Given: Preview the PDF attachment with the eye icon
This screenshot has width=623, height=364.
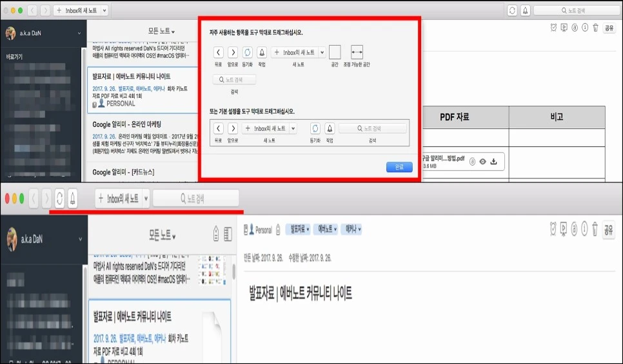Looking at the screenshot, I should 483,162.
